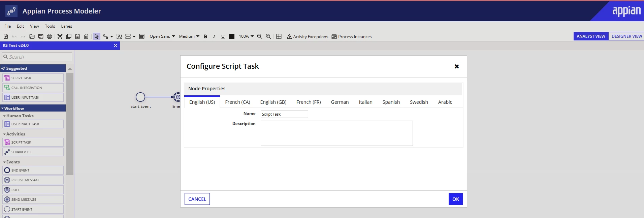
Task: Click the Start Event node on canvas
Action: [140, 97]
